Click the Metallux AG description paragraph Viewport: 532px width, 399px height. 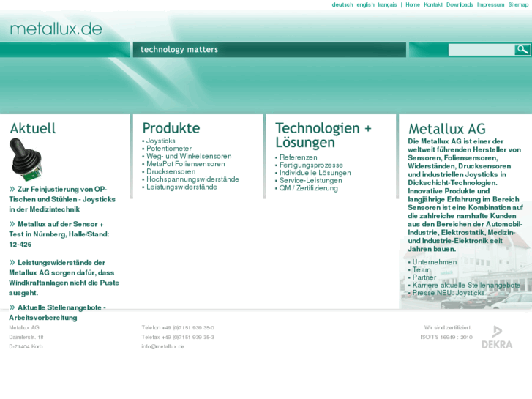tap(465, 195)
